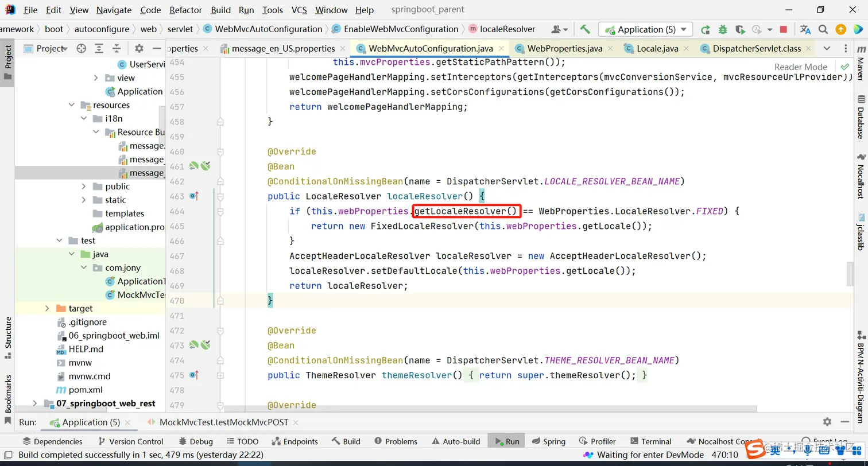Toggle the Structure tool window
868x466 pixels.
click(x=8, y=338)
